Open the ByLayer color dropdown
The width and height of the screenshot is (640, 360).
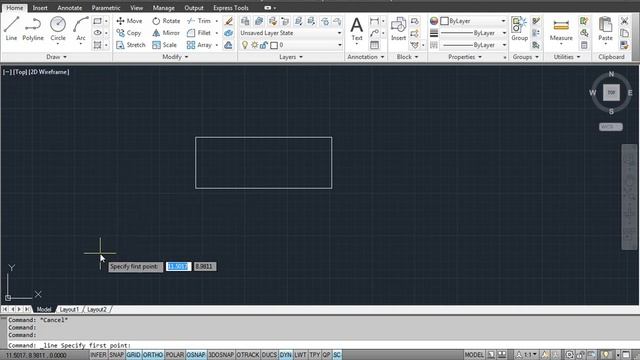pos(473,21)
